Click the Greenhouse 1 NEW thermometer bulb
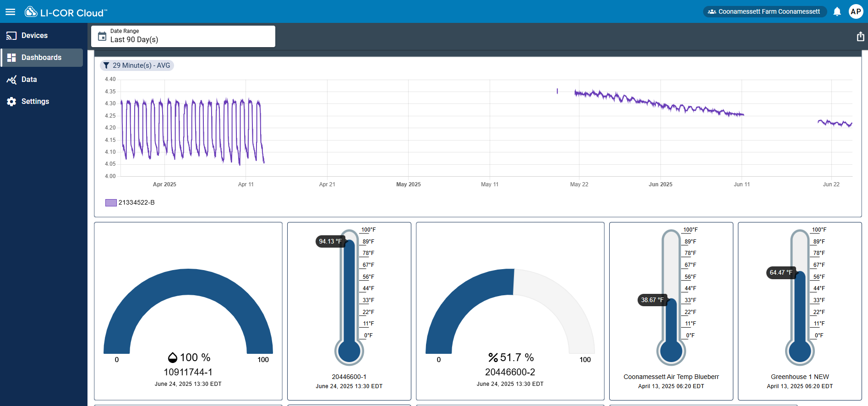 coord(800,351)
